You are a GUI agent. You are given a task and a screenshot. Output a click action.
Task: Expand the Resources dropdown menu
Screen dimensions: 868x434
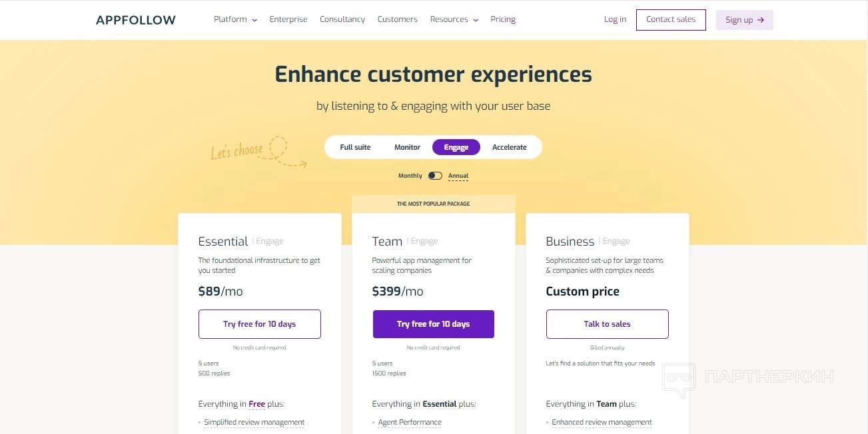pos(454,19)
